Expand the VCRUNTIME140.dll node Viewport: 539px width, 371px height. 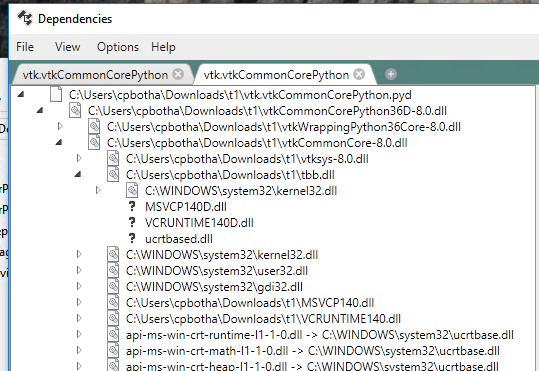79,318
